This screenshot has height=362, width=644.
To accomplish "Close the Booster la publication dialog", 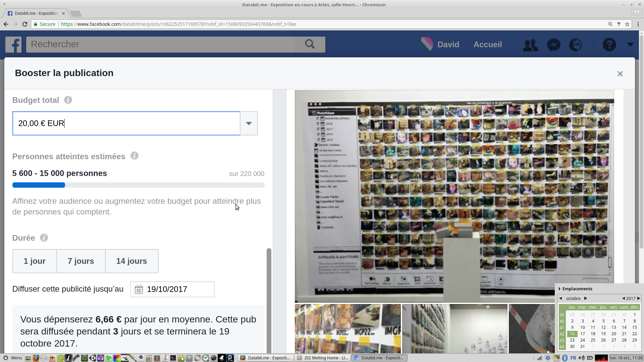I will (620, 74).
